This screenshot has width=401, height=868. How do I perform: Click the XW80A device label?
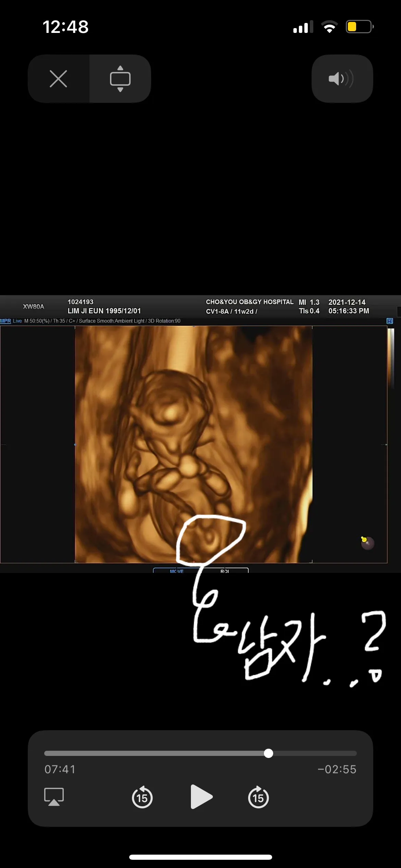(34, 306)
